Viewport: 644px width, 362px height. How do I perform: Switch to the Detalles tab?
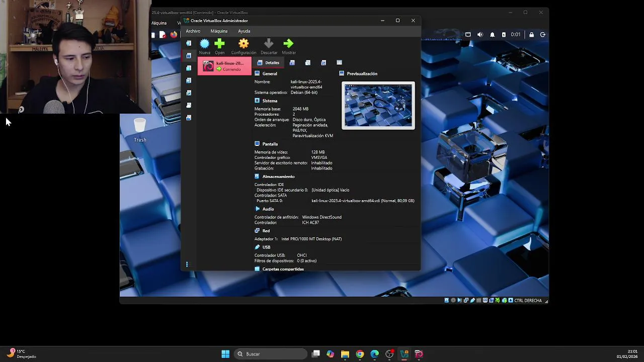[268, 63]
